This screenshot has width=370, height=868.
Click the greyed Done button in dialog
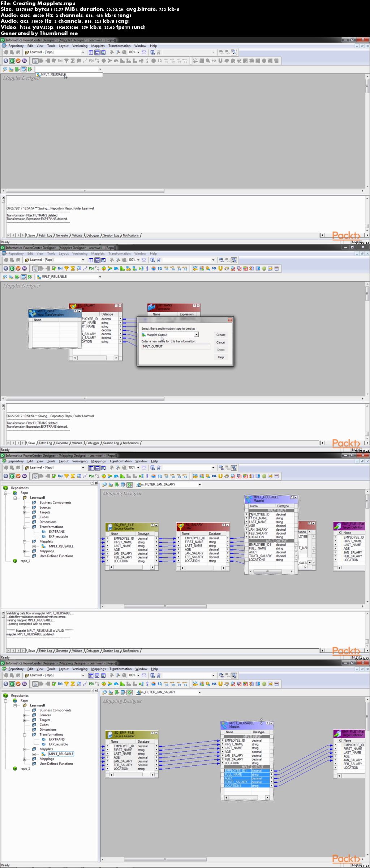(x=221, y=350)
